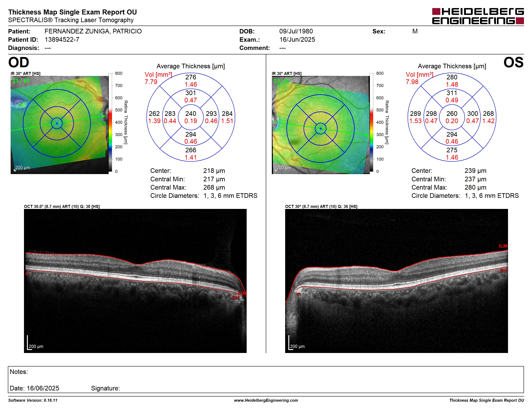Click the patient name FERNANDEZ ZUNIGA, PATRICIO
The width and height of the screenshot is (532, 411).
(93, 31)
